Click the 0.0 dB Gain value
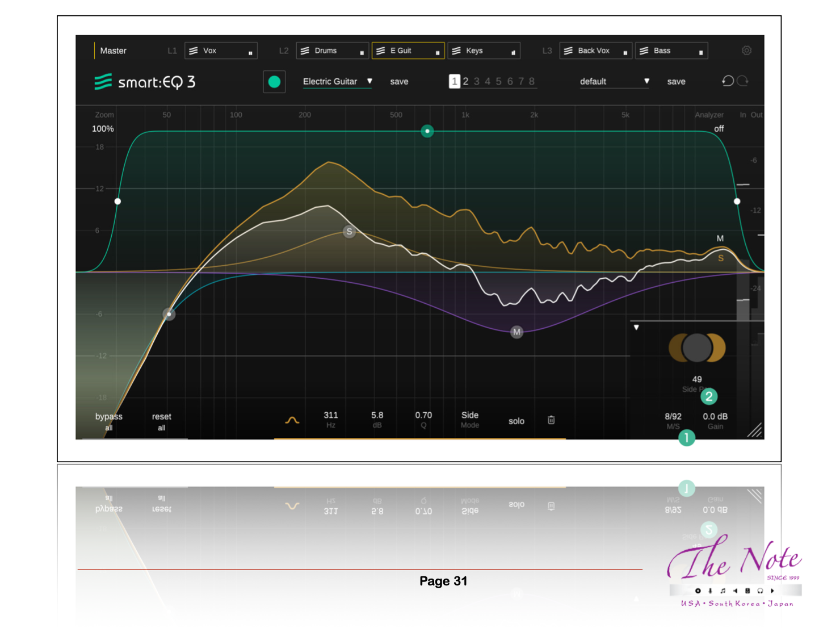This screenshot has width=840, height=628. coord(715,416)
